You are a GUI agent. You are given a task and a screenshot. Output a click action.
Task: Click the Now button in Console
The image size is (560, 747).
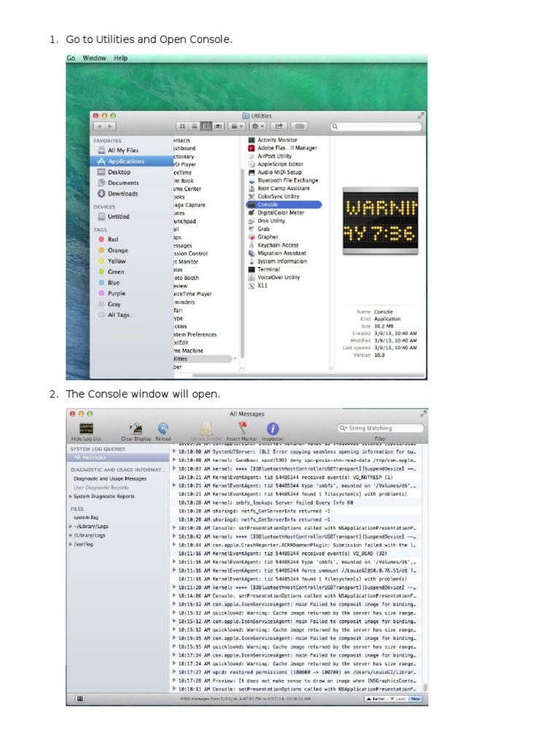click(415, 698)
